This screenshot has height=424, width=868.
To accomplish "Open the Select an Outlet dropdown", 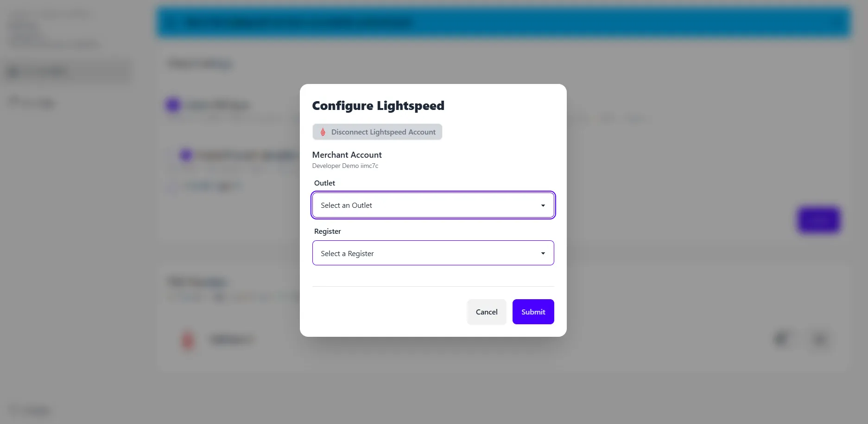I will pyautogui.click(x=433, y=205).
